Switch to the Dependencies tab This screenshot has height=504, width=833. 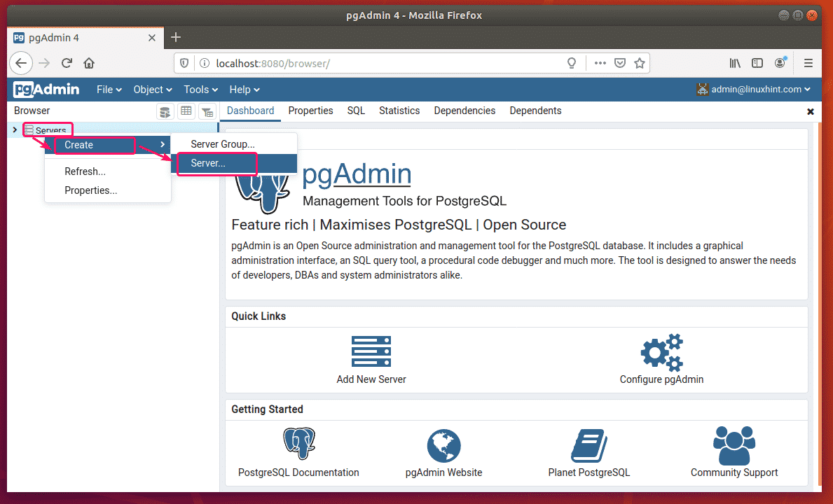point(465,111)
